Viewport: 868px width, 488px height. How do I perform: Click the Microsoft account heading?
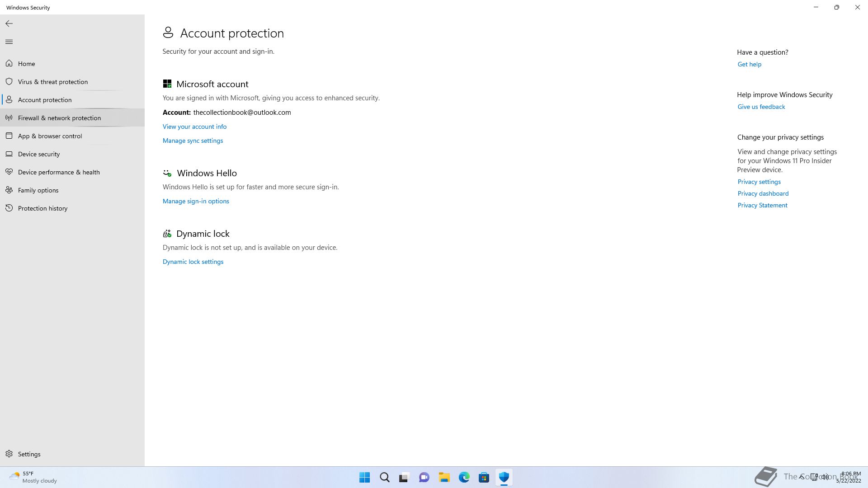click(212, 84)
